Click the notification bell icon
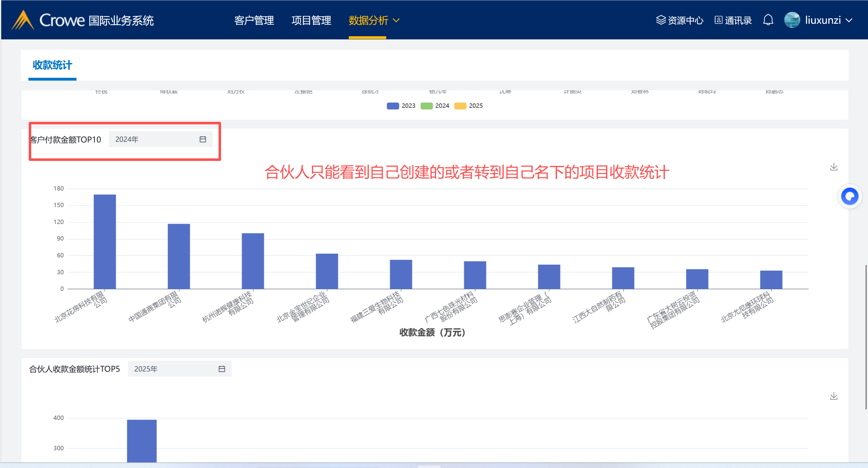Screen dimensions: 868x468 point(768,20)
